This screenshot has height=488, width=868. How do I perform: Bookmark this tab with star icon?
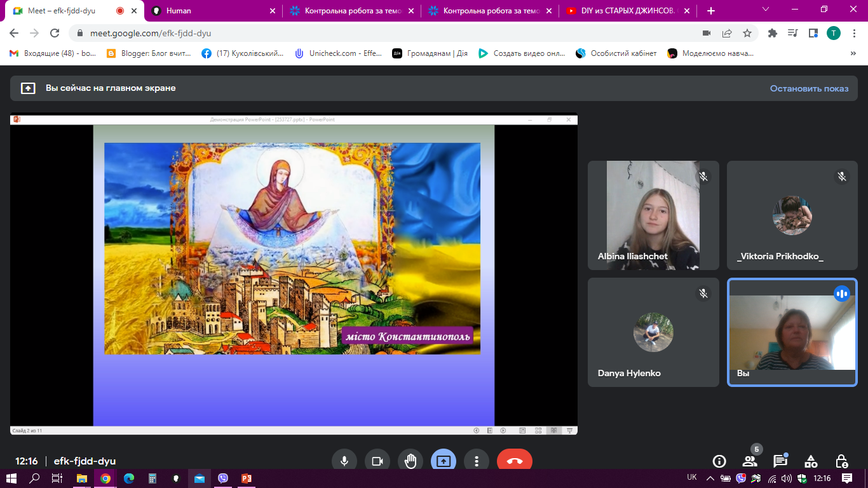coord(747,33)
